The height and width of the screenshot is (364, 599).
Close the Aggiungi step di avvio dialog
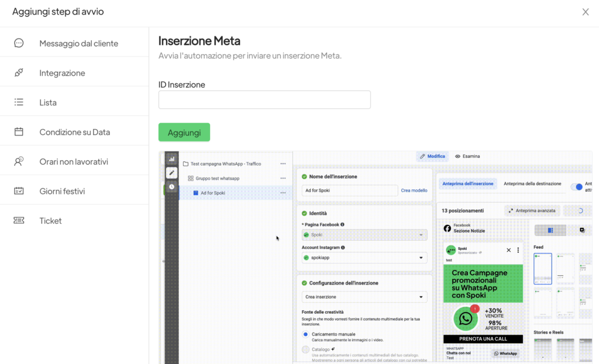tap(585, 12)
